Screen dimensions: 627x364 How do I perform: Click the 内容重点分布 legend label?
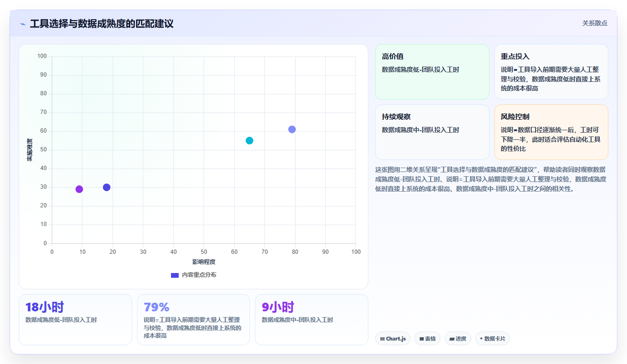(x=199, y=275)
